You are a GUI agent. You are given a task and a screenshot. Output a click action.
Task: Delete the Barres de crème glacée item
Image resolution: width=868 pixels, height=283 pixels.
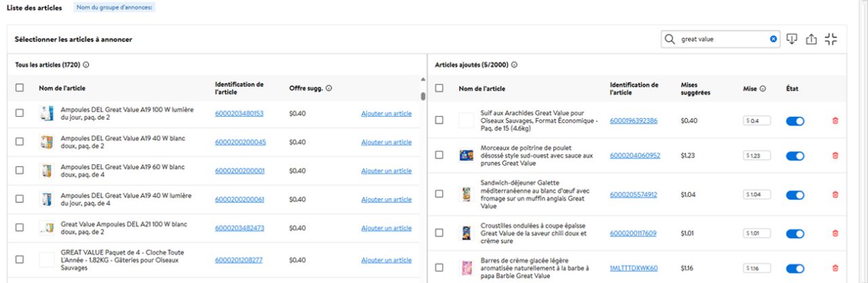click(835, 268)
